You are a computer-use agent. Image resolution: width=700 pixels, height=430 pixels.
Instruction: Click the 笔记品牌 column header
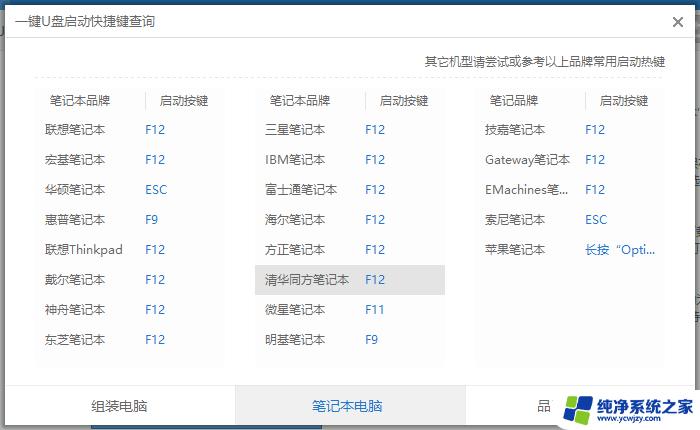pyautogui.click(x=514, y=100)
